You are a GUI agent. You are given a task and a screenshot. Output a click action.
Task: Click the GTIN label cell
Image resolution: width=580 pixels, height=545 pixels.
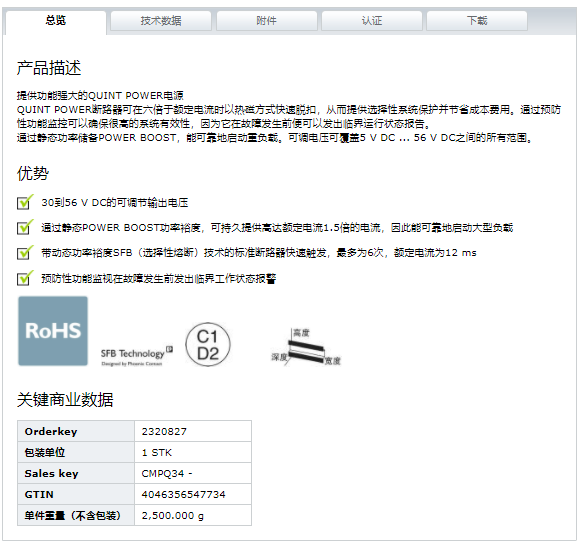click(76, 494)
